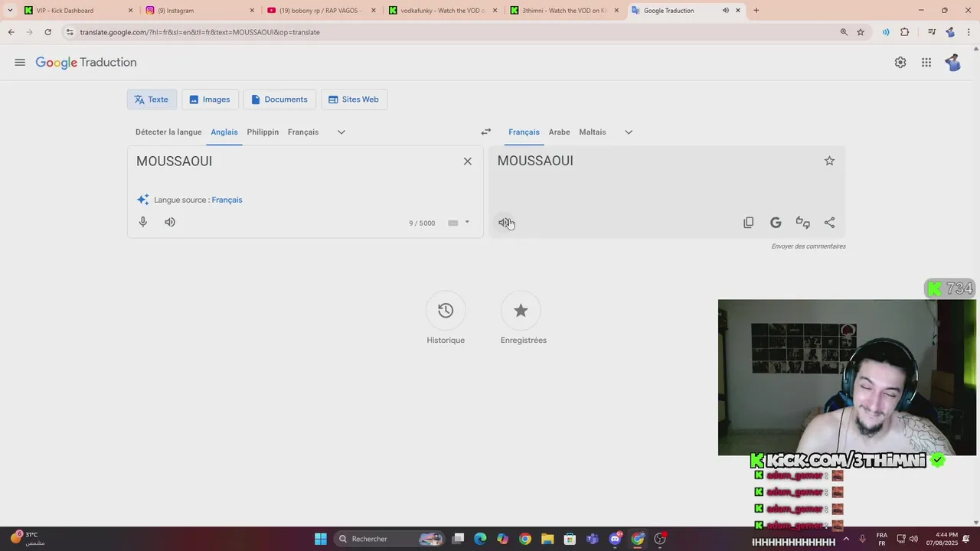Open the Historique history button

tap(446, 311)
